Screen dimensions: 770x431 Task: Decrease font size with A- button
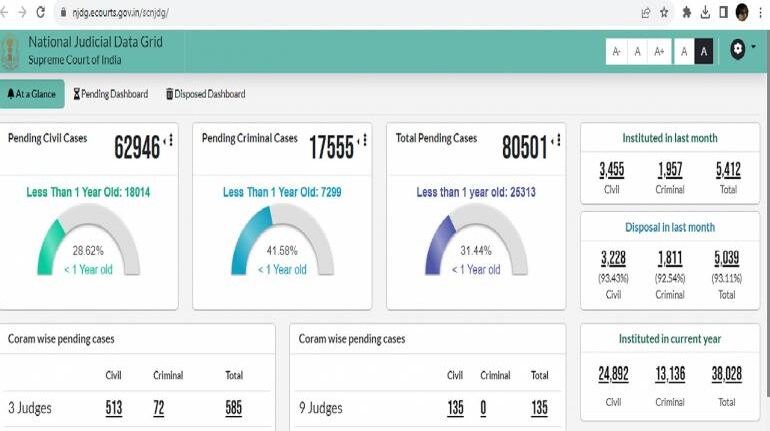(x=617, y=52)
